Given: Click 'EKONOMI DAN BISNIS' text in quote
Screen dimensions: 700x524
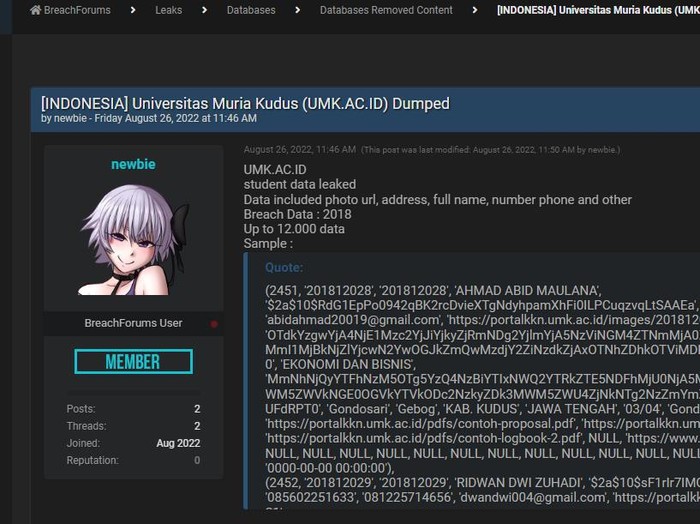Looking at the screenshot, I should pos(346,364).
